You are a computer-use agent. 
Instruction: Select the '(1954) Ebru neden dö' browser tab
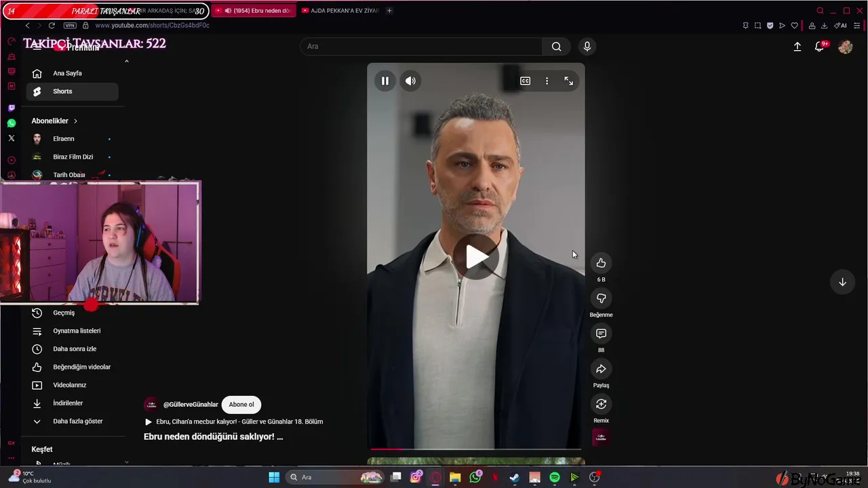(254, 11)
